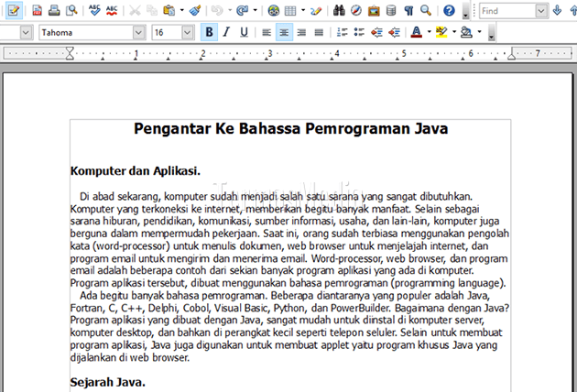Click the Find Next down arrow

click(557, 11)
